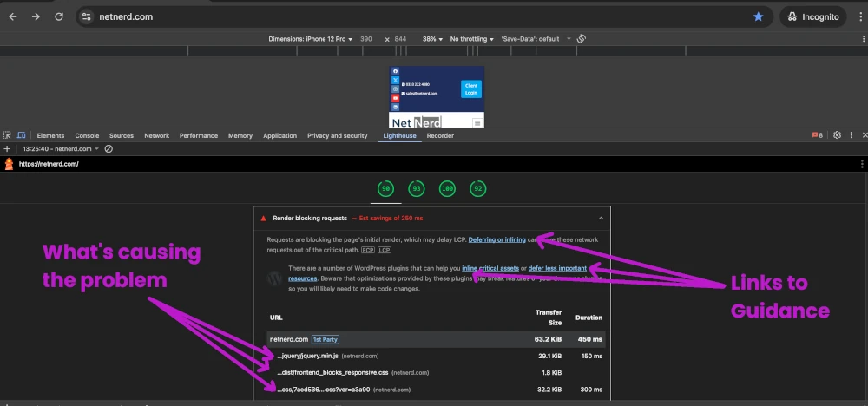
Task: Click the inline critical assets link
Action: [489, 268]
